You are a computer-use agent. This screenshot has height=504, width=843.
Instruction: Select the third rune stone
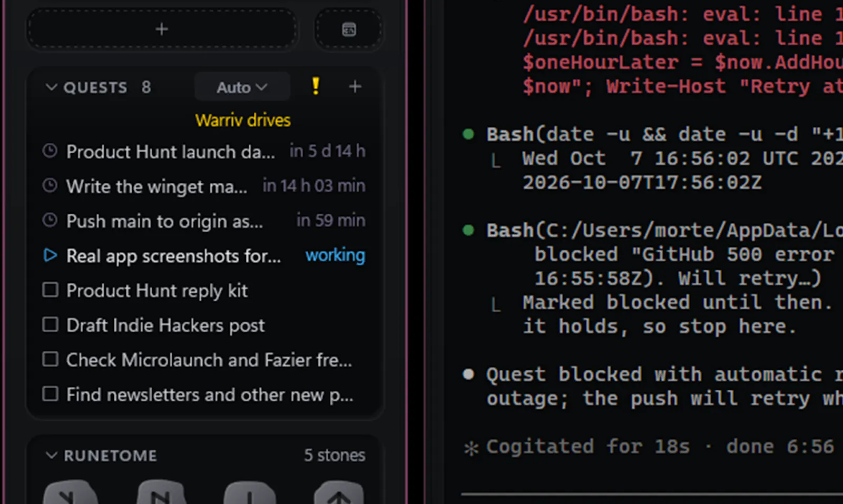tap(250, 492)
